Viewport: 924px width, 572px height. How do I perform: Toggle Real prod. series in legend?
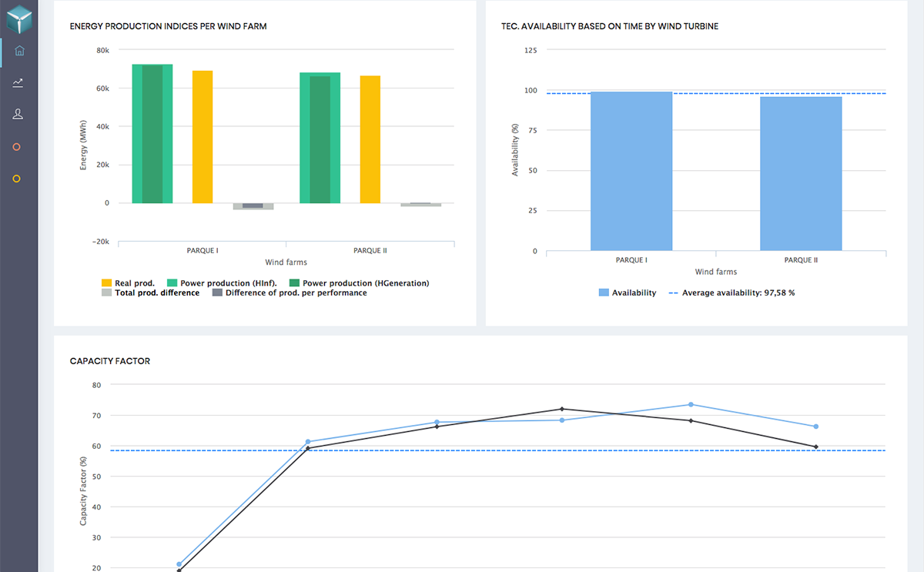pyautogui.click(x=129, y=283)
